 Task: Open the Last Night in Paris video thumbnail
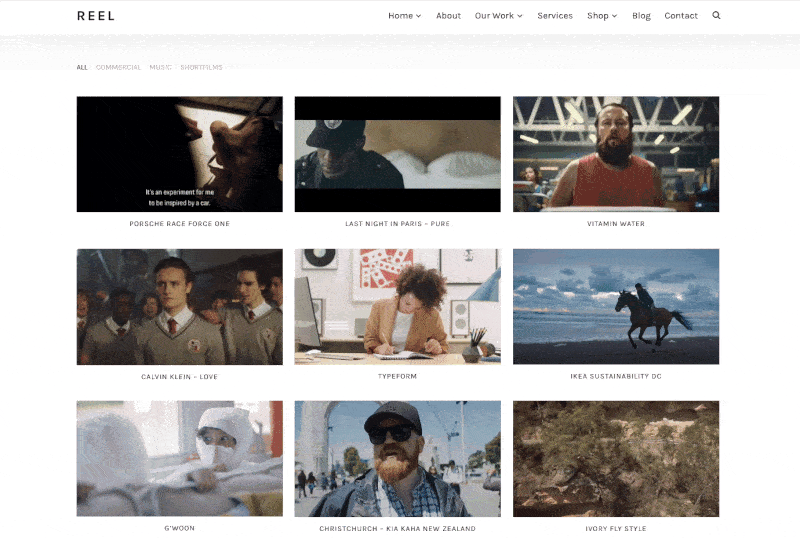[x=397, y=154]
